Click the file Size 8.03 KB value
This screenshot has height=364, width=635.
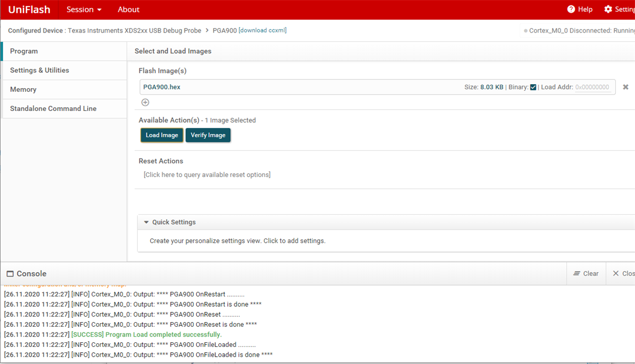point(491,87)
